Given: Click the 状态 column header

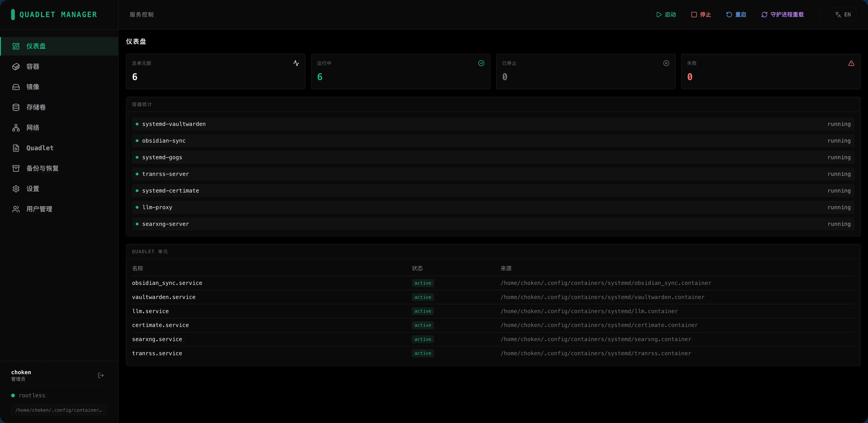Looking at the screenshot, I should click(417, 268).
